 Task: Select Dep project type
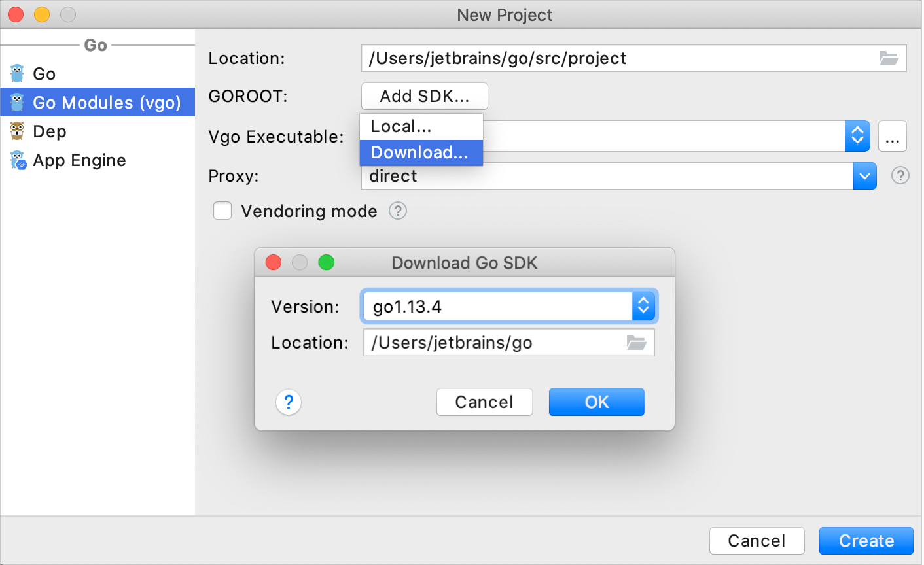point(98,131)
